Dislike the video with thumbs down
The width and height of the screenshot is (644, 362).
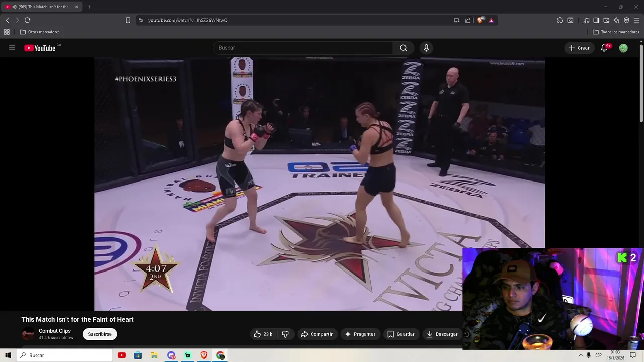(x=285, y=334)
